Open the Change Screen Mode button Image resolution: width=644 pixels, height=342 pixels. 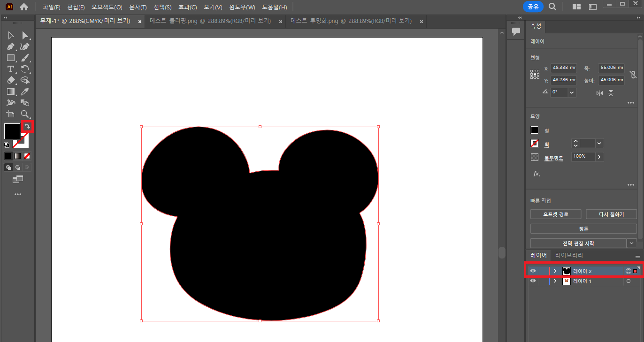pos(18,179)
